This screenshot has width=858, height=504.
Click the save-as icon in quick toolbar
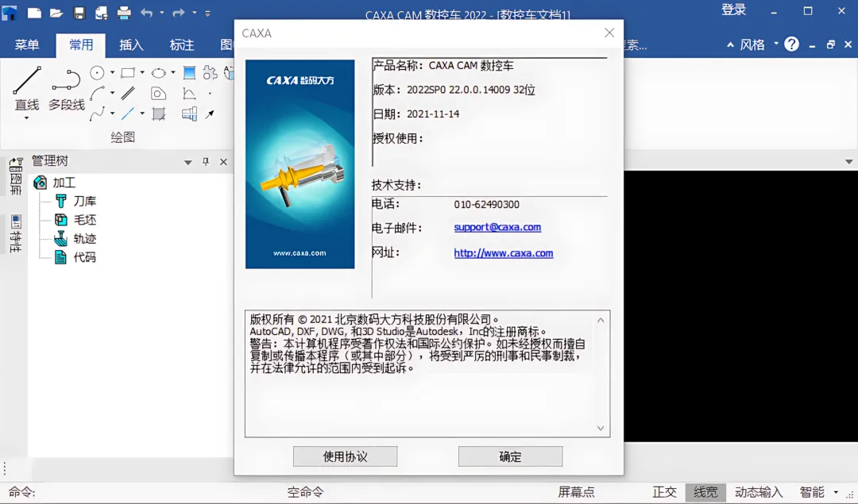(101, 13)
